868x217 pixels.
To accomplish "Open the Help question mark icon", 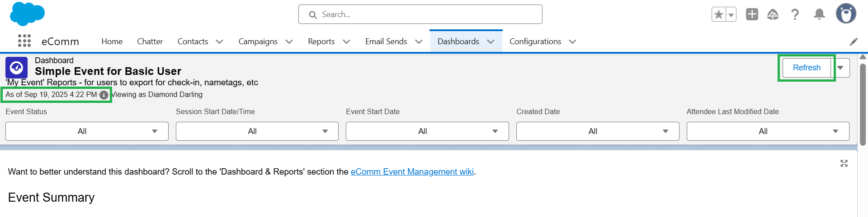I will pos(795,14).
